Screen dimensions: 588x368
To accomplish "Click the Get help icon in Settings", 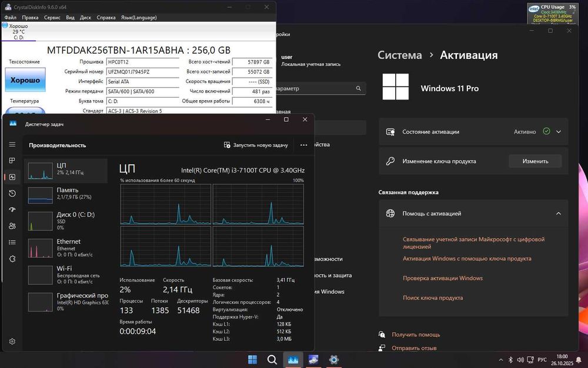I will point(382,334).
